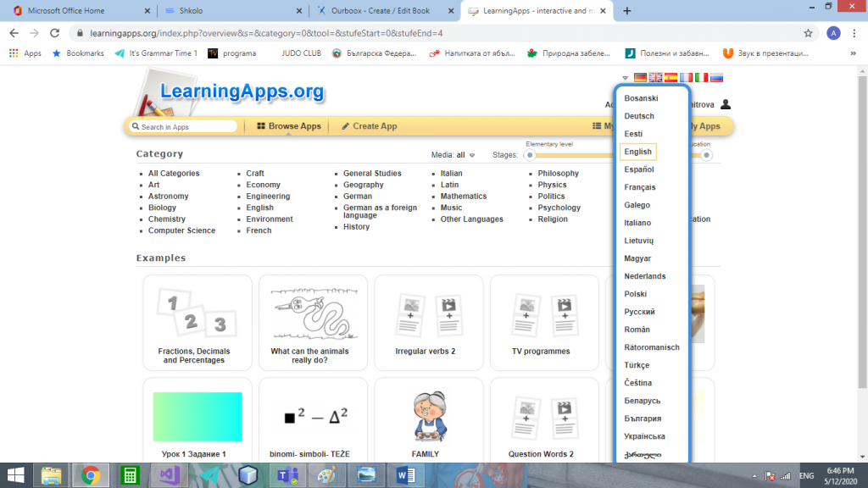Open the Irregular verbs 2 example

tap(429, 323)
